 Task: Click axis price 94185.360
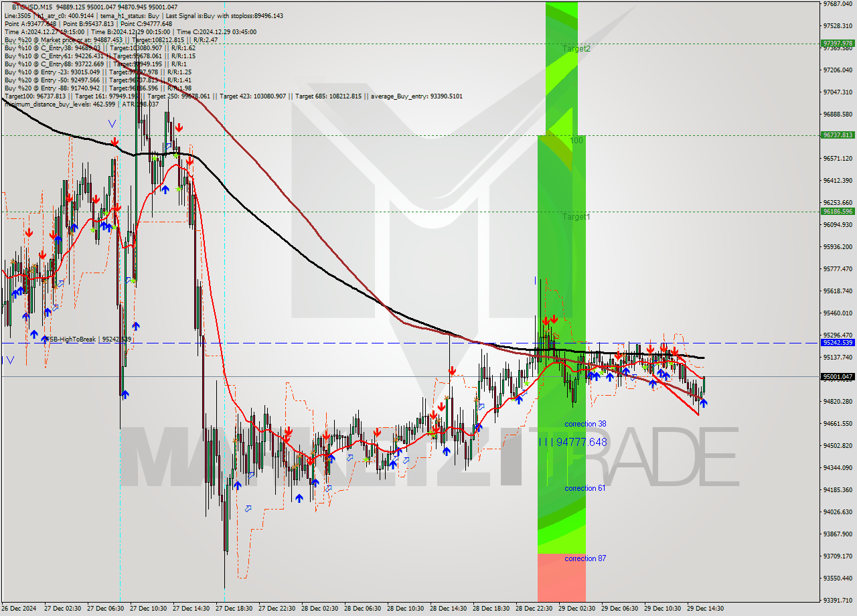[838, 489]
